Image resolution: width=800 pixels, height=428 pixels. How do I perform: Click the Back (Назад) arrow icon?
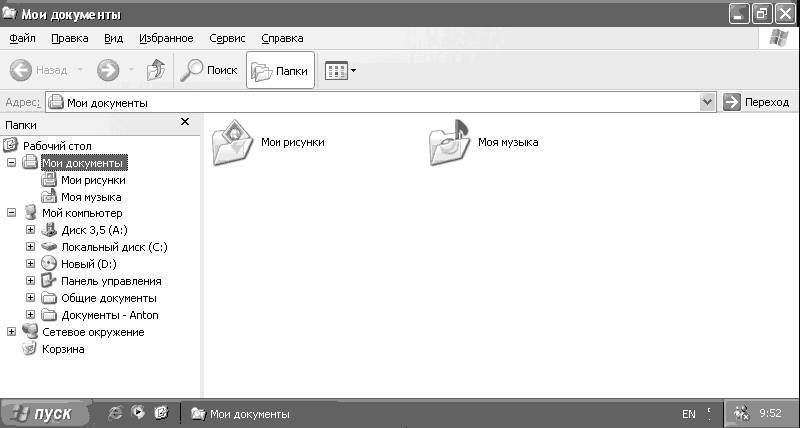coord(22,71)
